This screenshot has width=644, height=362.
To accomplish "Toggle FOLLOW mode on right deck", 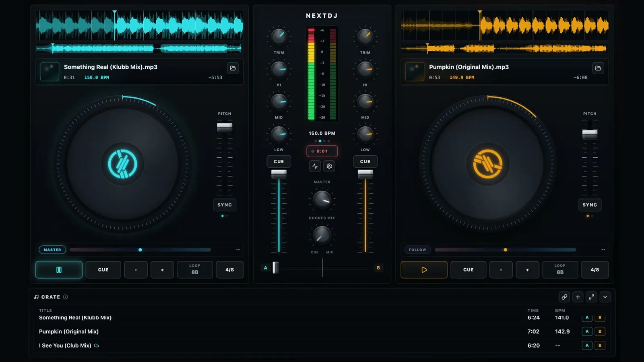I will click(417, 250).
